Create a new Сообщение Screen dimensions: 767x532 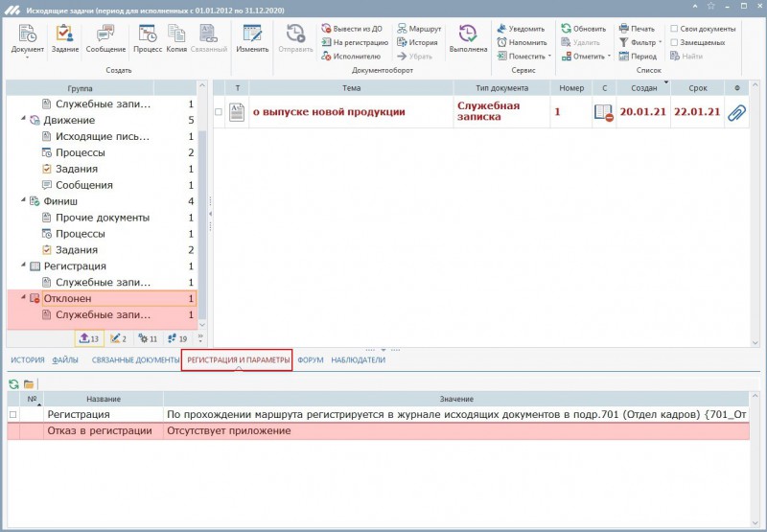pyautogui.click(x=105, y=38)
